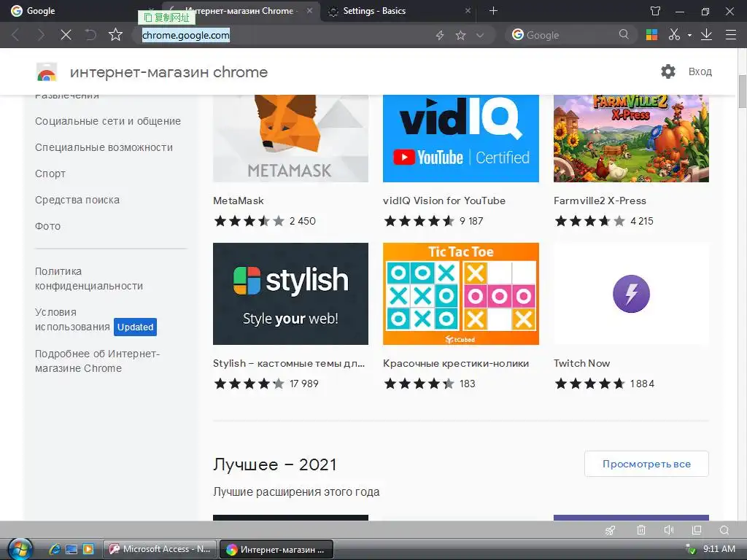The height and width of the screenshot is (560, 747).
Task: Open the Tic Tac Toe game thumbnail
Action: (x=461, y=294)
